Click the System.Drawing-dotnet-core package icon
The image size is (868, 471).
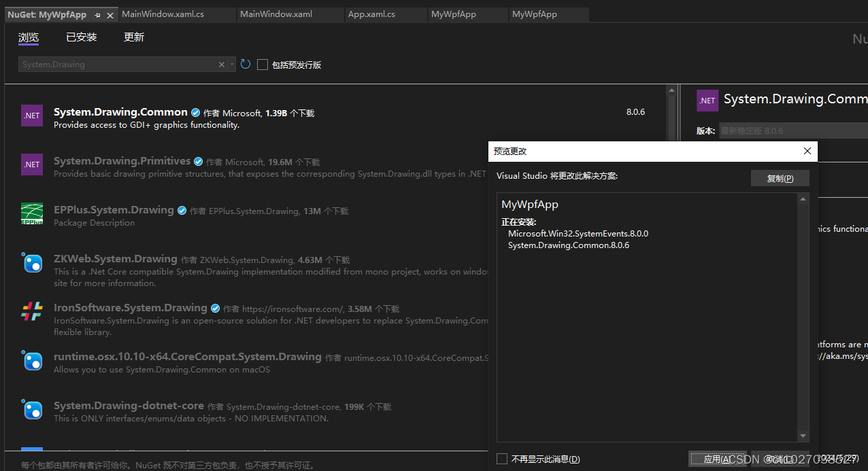[x=32, y=410]
